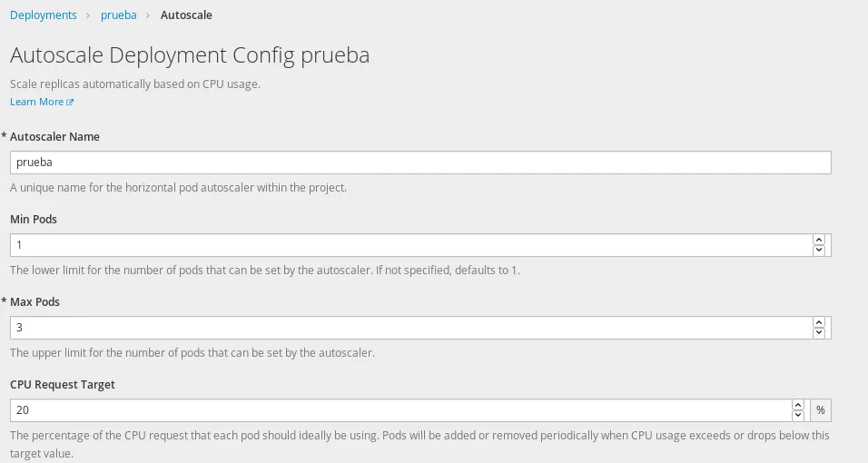Screen dimensions: 868x463
Task: Click the Autoscale breadcrumb item
Action: pos(186,15)
